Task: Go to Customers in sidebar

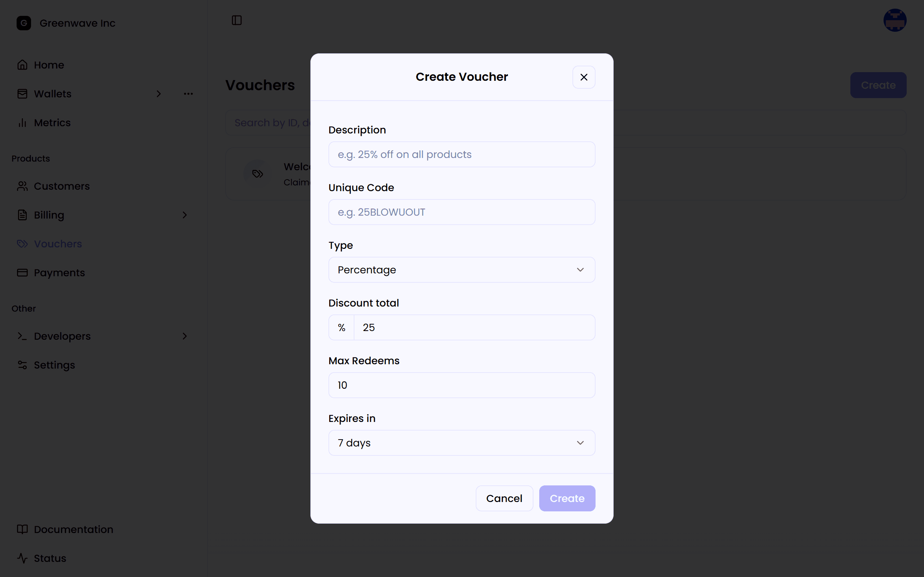Action: (x=61, y=186)
